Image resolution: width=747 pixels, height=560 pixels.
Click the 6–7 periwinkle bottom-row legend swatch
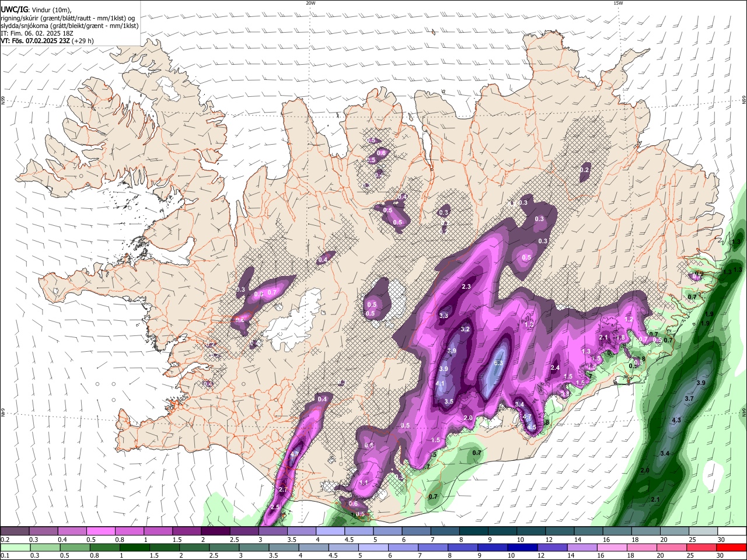(403, 548)
